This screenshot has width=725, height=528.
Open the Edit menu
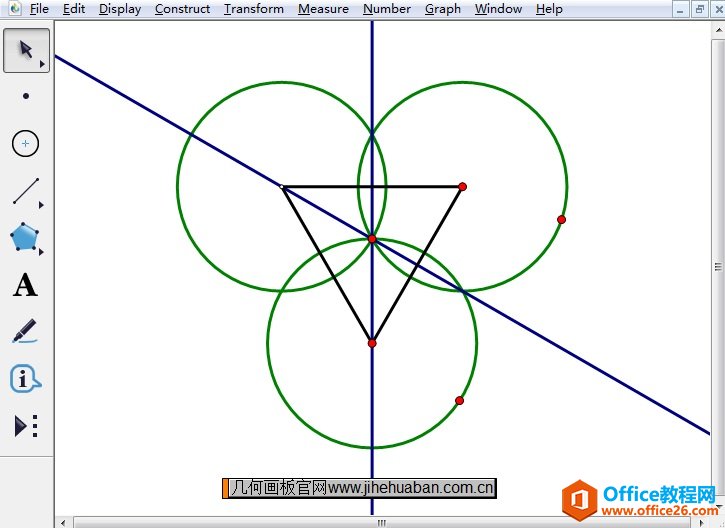click(x=74, y=9)
